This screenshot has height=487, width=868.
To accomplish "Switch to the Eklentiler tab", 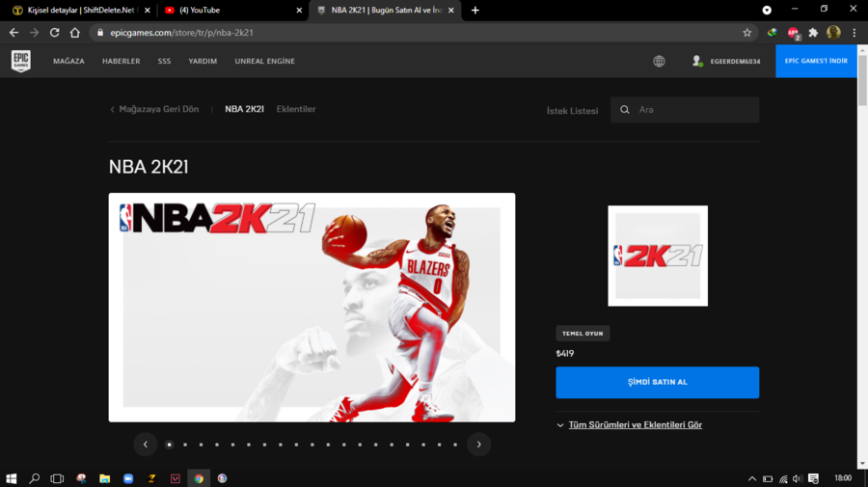I will click(x=296, y=109).
